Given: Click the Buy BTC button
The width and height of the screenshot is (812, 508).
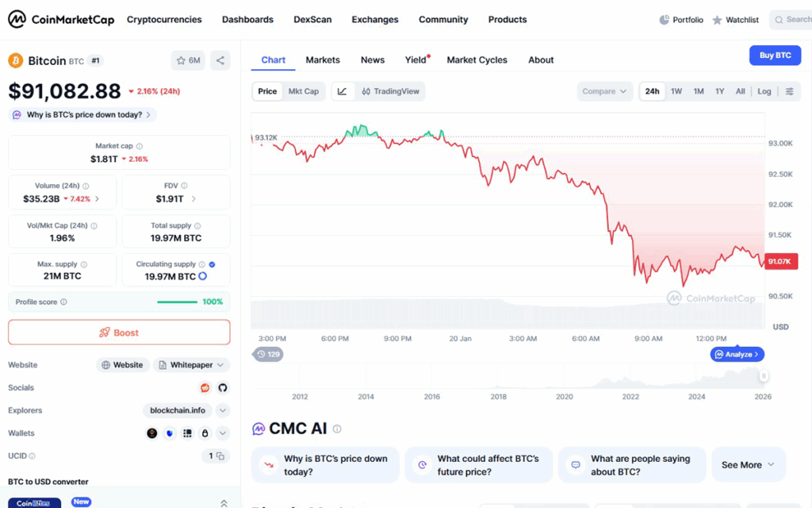Looking at the screenshot, I should pyautogui.click(x=775, y=56).
